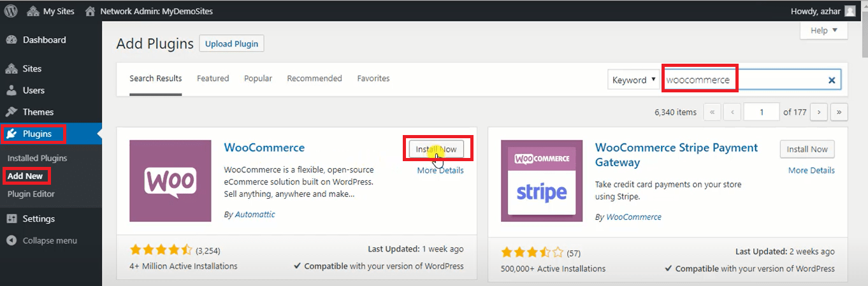Install WooCommerce Stripe Payment Gateway now
This screenshot has width=868, height=286.
click(807, 149)
